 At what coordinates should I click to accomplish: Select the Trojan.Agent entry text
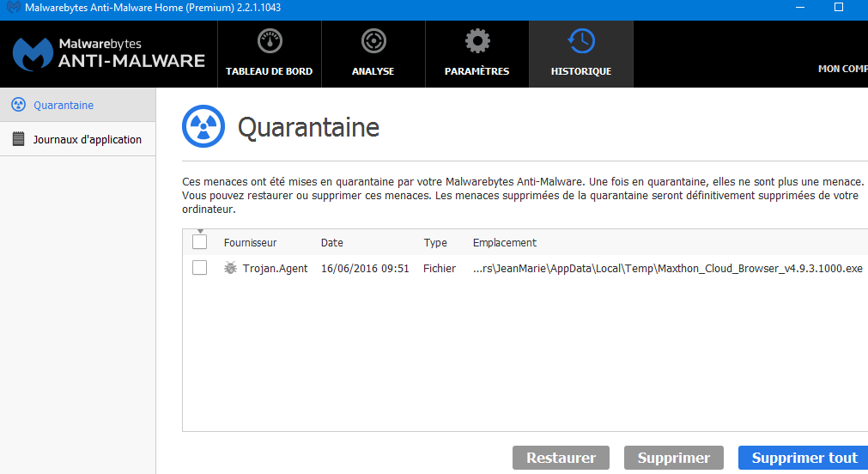point(275,269)
